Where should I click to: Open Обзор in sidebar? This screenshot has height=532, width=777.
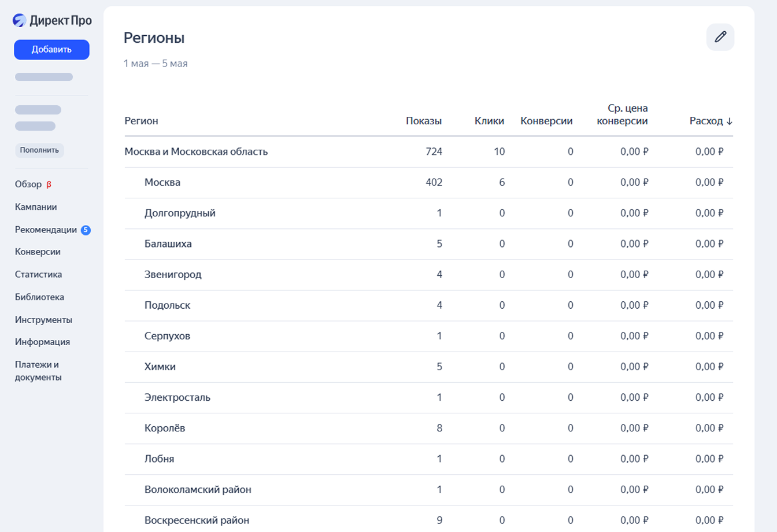click(x=28, y=184)
